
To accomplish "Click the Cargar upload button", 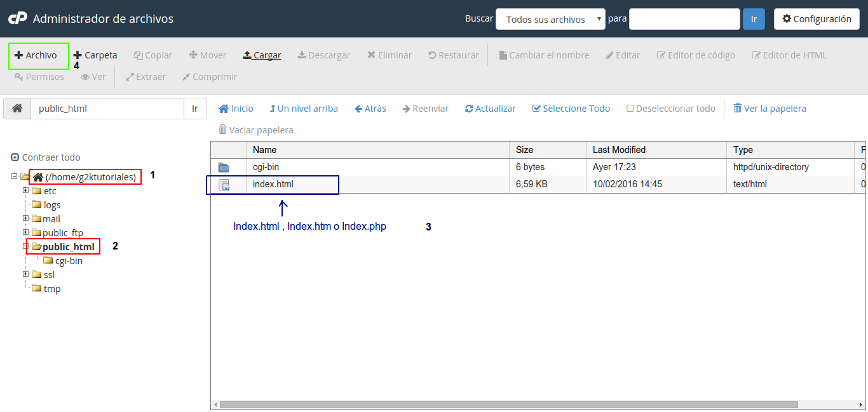I will [x=262, y=55].
